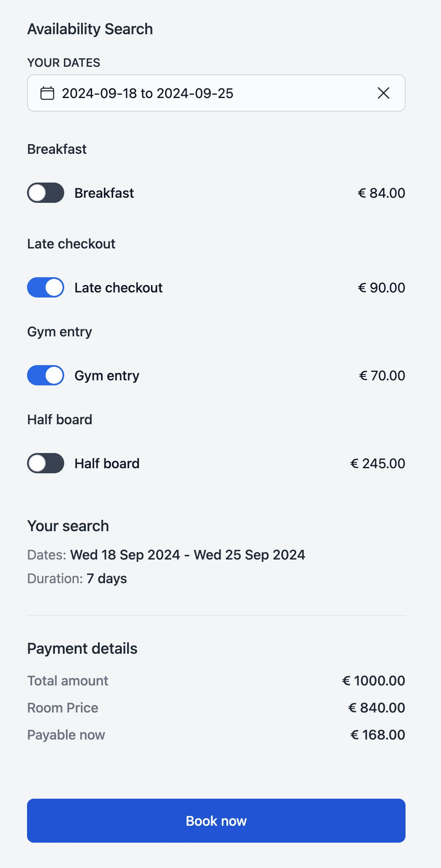Turn off the Gym entry toggle
The image size is (441, 868).
click(46, 375)
